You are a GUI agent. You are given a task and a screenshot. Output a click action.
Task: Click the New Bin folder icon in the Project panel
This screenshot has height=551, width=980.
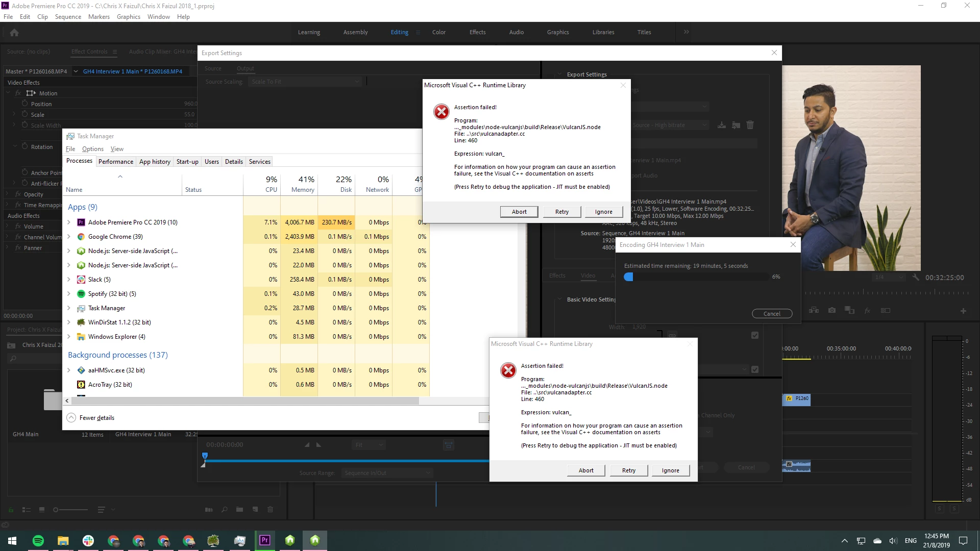[x=239, y=509]
